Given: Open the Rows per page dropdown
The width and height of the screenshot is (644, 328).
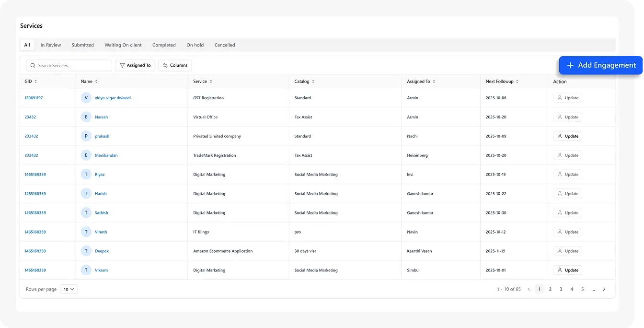Looking at the screenshot, I should [69, 289].
